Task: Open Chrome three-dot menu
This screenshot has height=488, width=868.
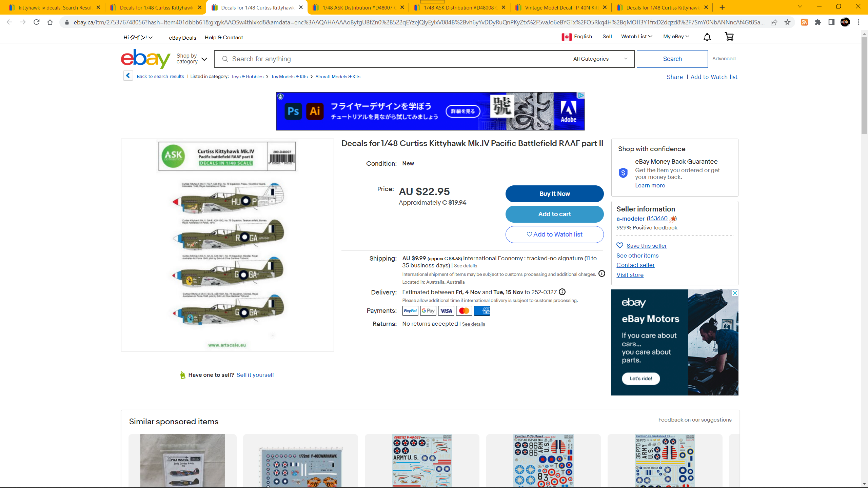Action: click(859, 22)
